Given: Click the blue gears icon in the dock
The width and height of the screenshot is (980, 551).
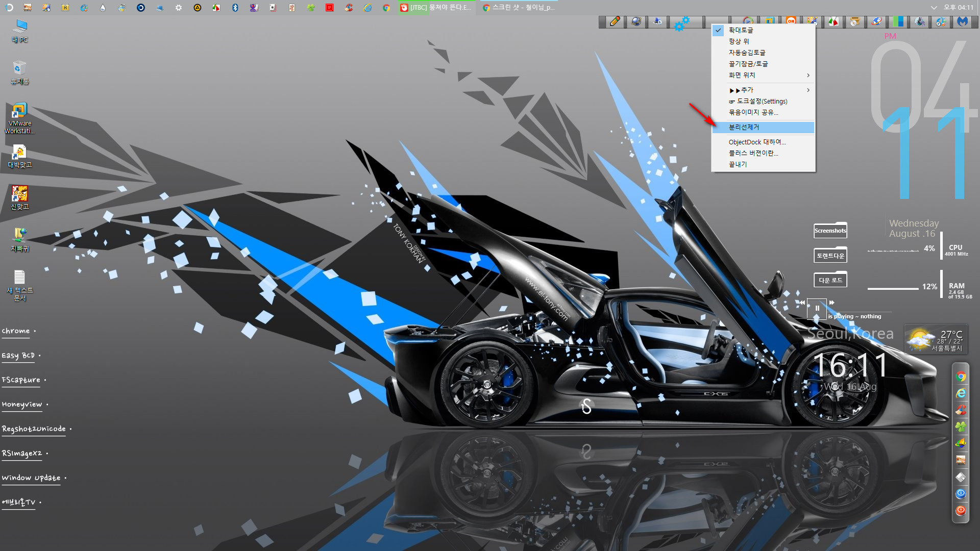Looking at the screenshot, I should point(681,23).
